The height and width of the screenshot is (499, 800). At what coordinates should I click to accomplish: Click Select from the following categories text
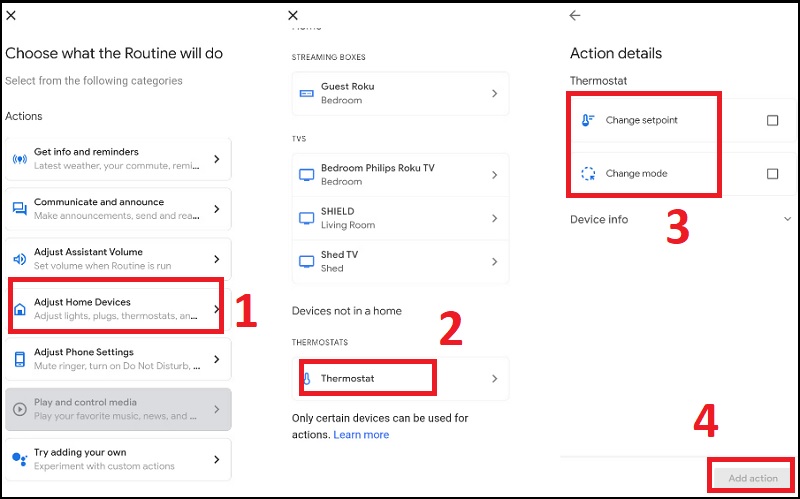(x=94, y=81)
